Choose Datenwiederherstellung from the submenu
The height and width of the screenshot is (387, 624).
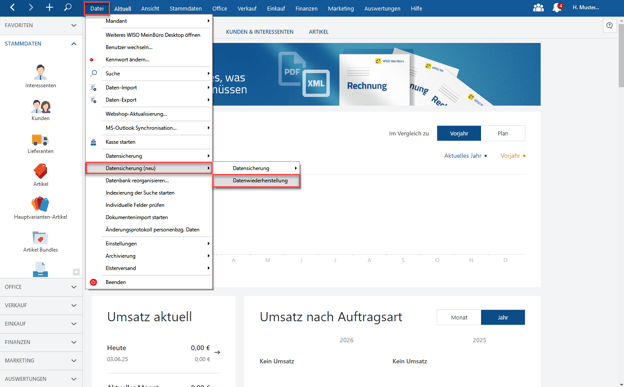257,181
